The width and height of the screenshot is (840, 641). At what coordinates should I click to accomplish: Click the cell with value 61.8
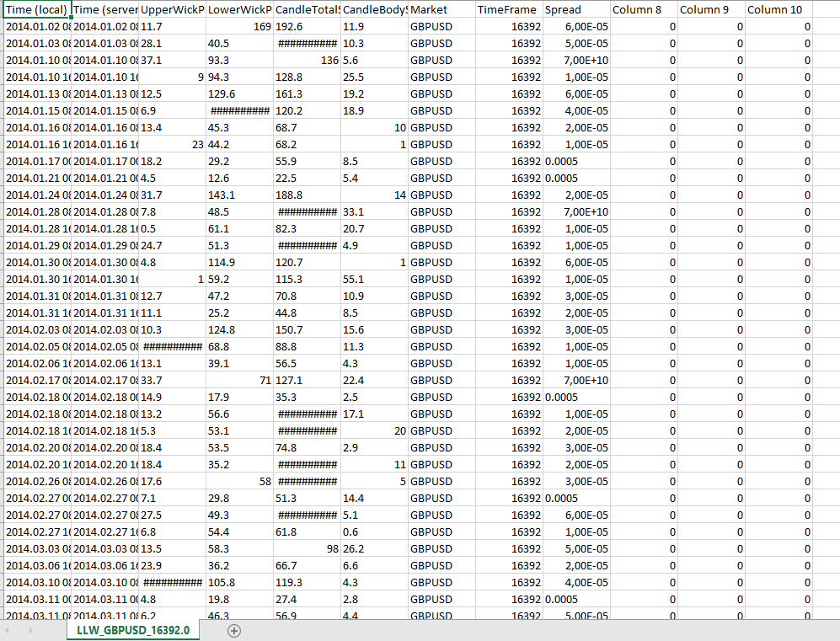point(308,532)
